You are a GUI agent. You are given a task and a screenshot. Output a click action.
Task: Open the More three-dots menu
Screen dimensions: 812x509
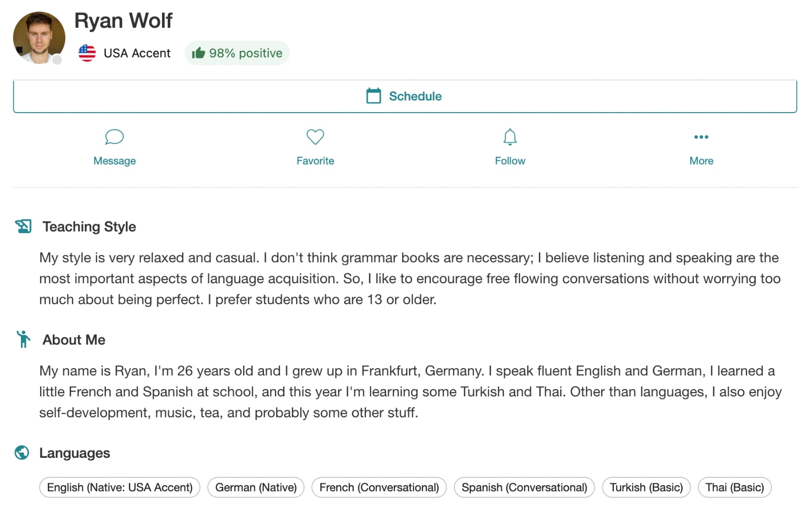(x=701, y=137)
